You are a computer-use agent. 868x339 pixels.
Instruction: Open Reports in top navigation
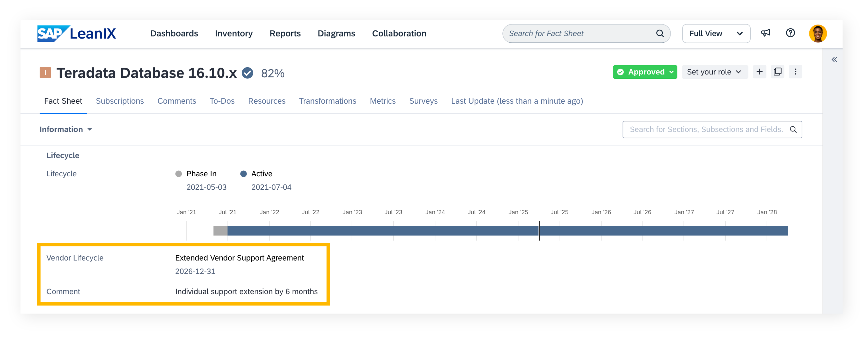tap(285, 33)
